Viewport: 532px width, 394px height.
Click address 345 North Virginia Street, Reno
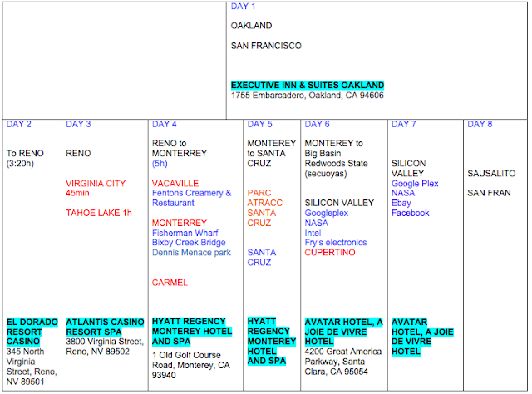[x=32, y=367]
